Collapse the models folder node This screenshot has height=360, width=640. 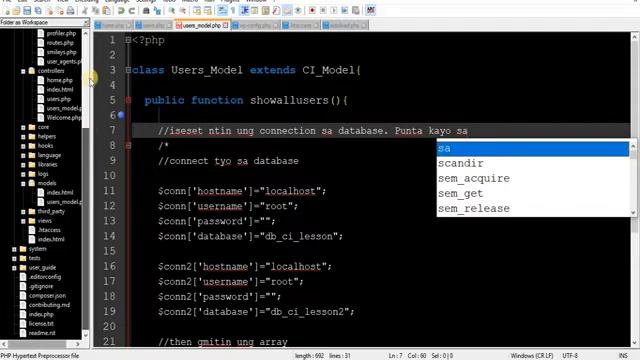pyautogui.click(x=23, y=184)
